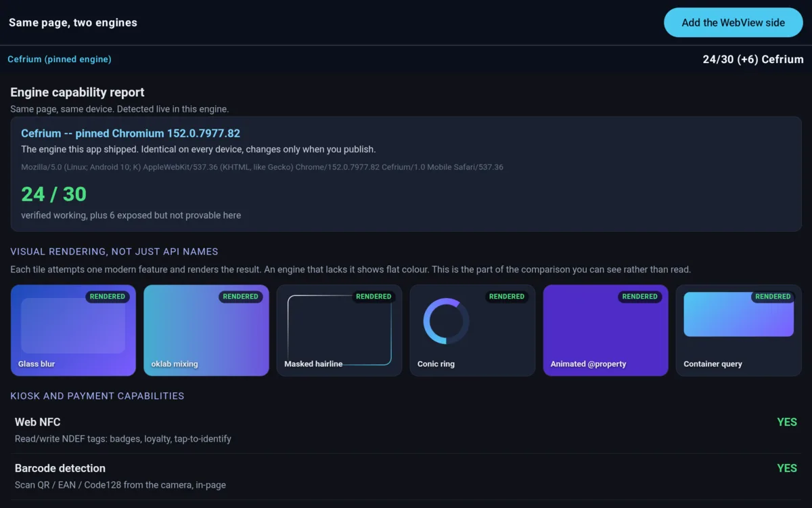Click the RENDERED badge on Container query
Screen dimensions: 812x508
(x=773, y=297)
